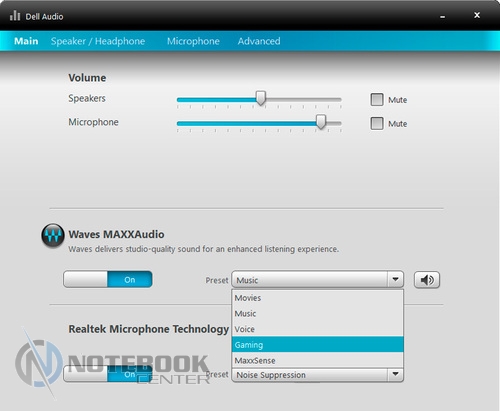Click the Microphone volume slider handle
Viewport: 500px width, 411px height.
[x=321, y=122]
